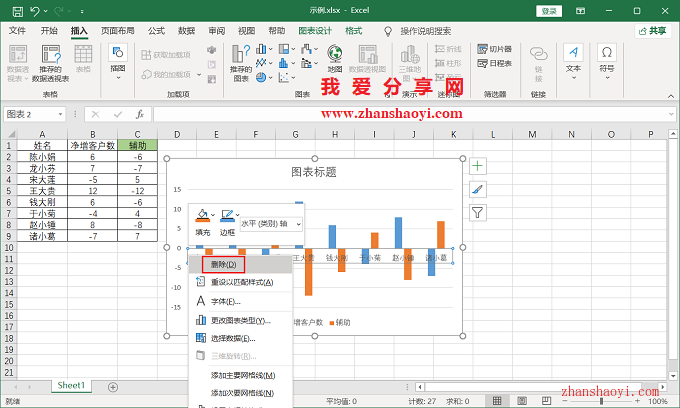Click the Outline pen in mini toolbar
This screenshot has width=680, height=408.
pyautogui.click(x=227, y=215)
